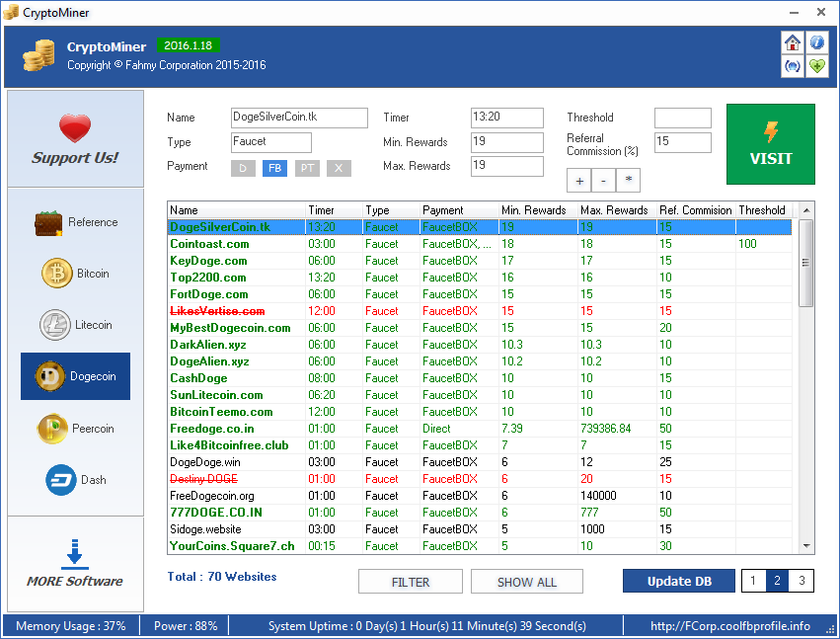
Task: Open the info icon in the header
Action: click(817, 42)
